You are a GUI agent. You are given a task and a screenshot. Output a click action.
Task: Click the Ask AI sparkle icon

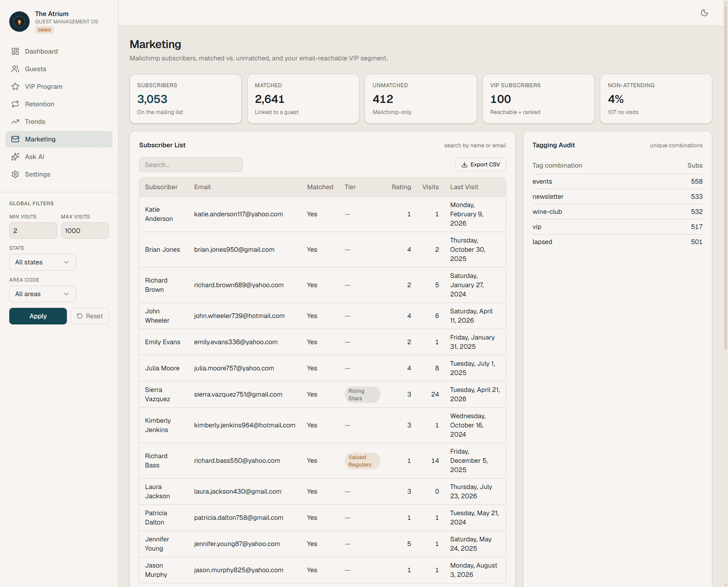point(15,157)
